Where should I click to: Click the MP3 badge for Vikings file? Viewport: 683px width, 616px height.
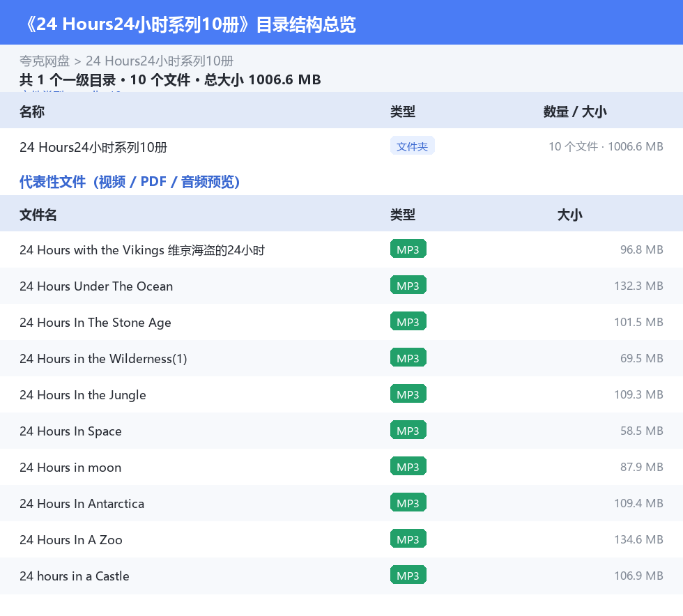click(x=408, y=249)
